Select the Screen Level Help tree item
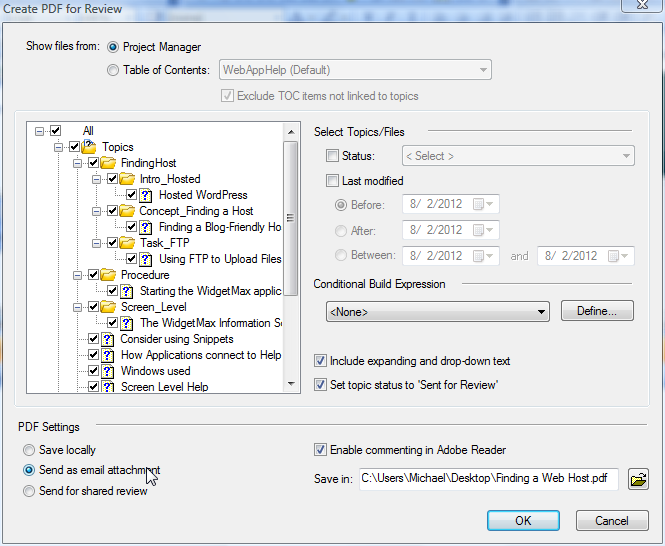The width and height of the screenshot is (665, 546). click(x=165, y=386)
